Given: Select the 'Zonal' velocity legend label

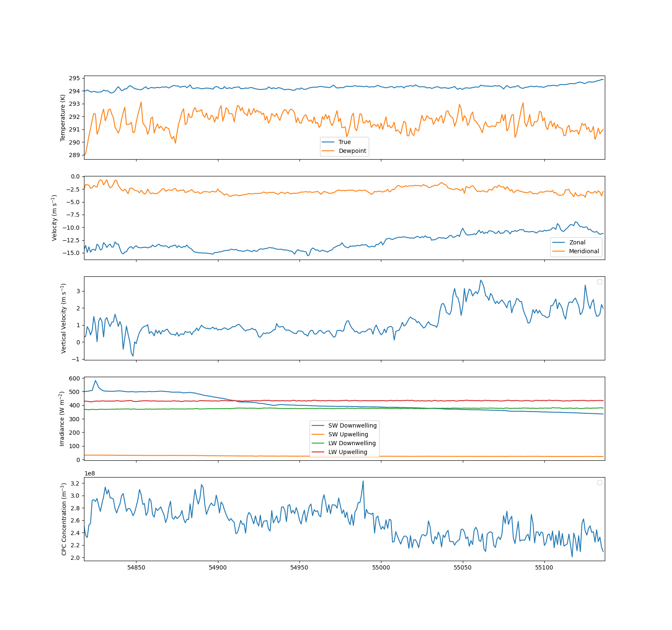Looking at the screenshot, I should click(577, 242).
